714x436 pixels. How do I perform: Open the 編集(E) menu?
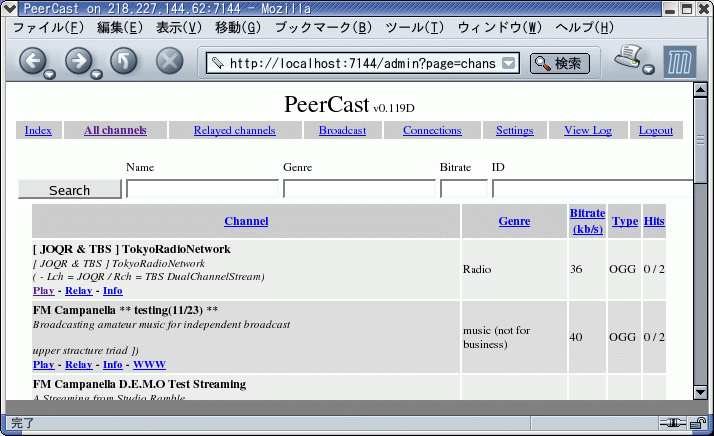120,28
